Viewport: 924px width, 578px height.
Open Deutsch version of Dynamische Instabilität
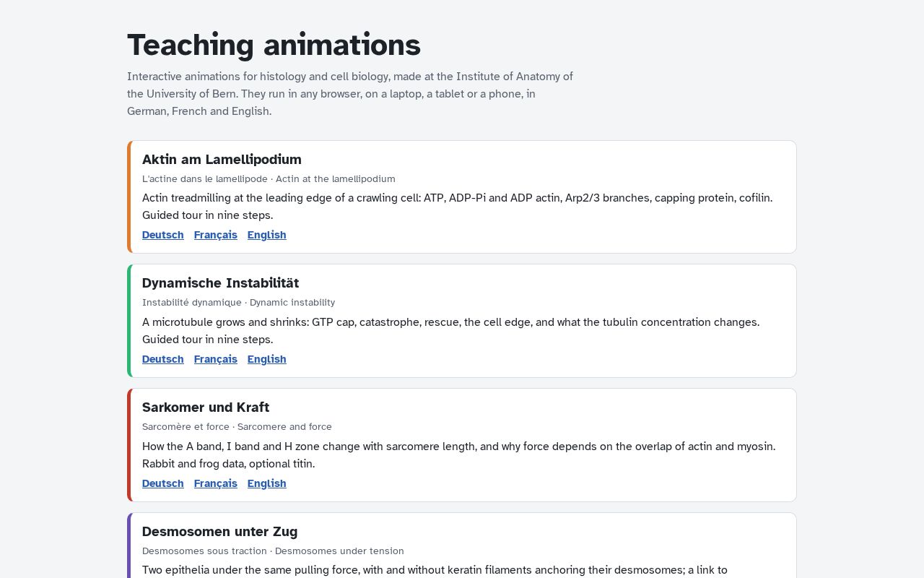pos(163,359)
